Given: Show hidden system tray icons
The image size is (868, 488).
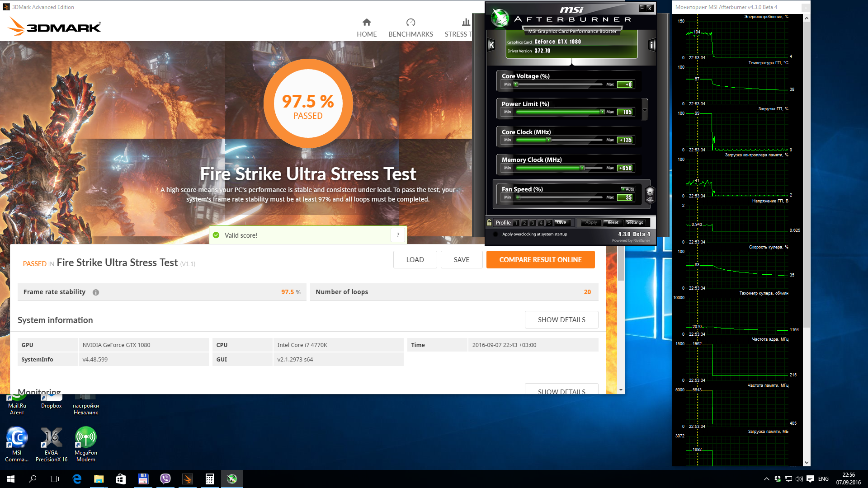Looking at the screenshot, I should click(x=766, y=479).
